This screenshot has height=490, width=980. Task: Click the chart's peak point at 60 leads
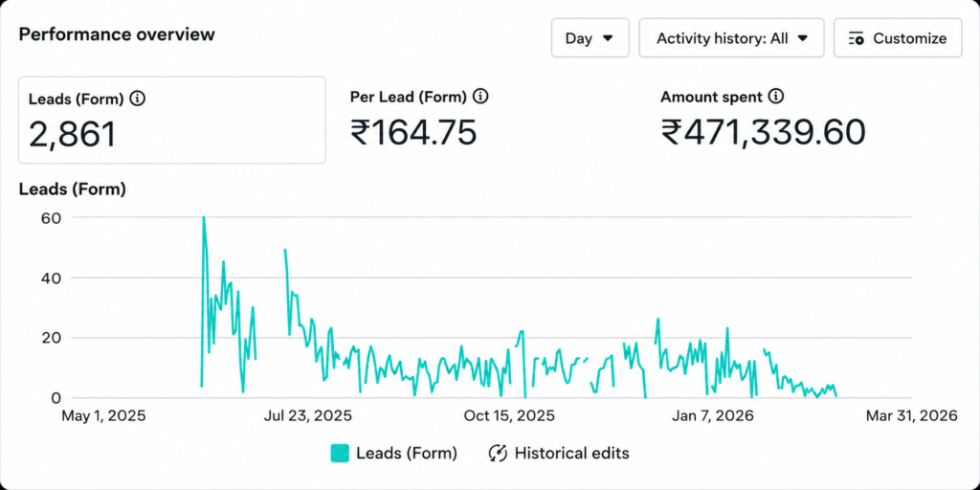pyautogui.click(x=204, y=217)
